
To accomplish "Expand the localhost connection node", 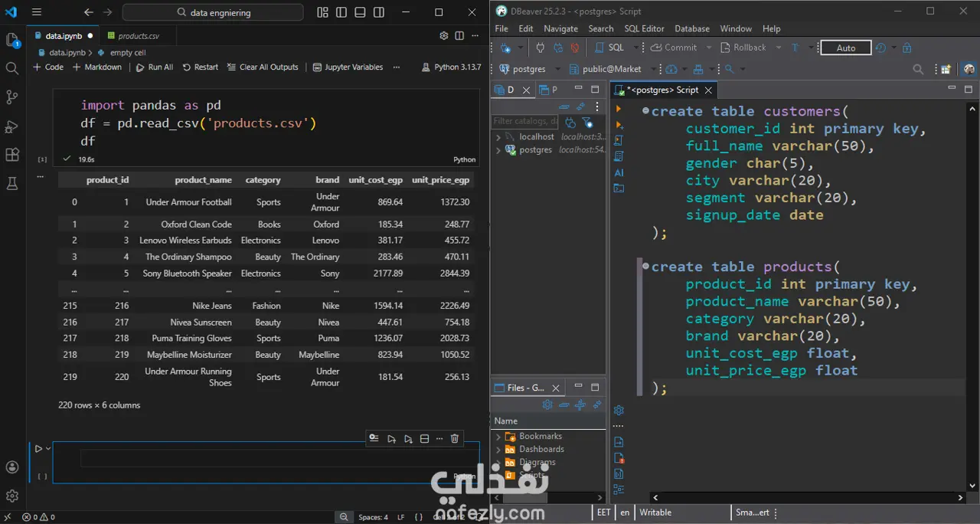I will tap(498, 137).
